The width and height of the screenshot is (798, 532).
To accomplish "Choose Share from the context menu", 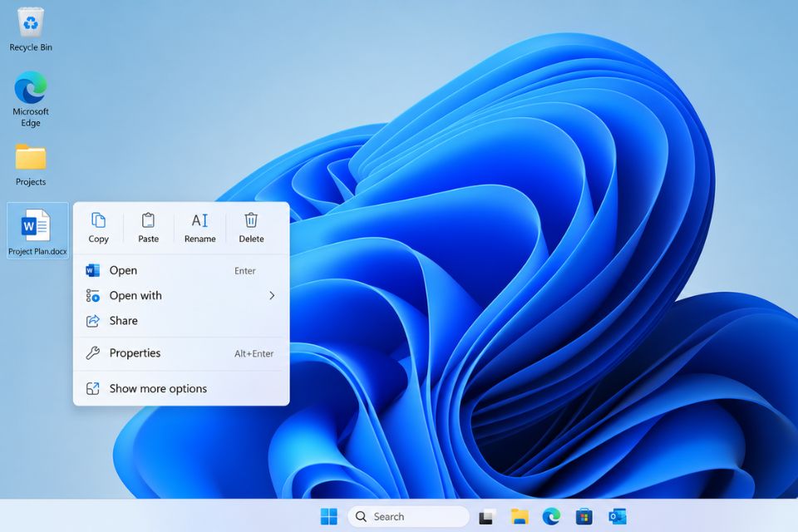I will [181, 321].
